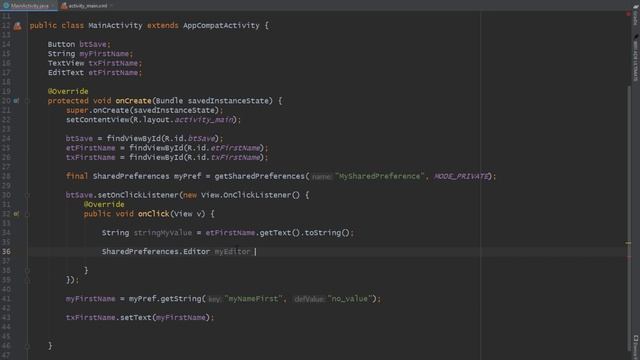Click R.id.txFirstName reference

(224, 157)
